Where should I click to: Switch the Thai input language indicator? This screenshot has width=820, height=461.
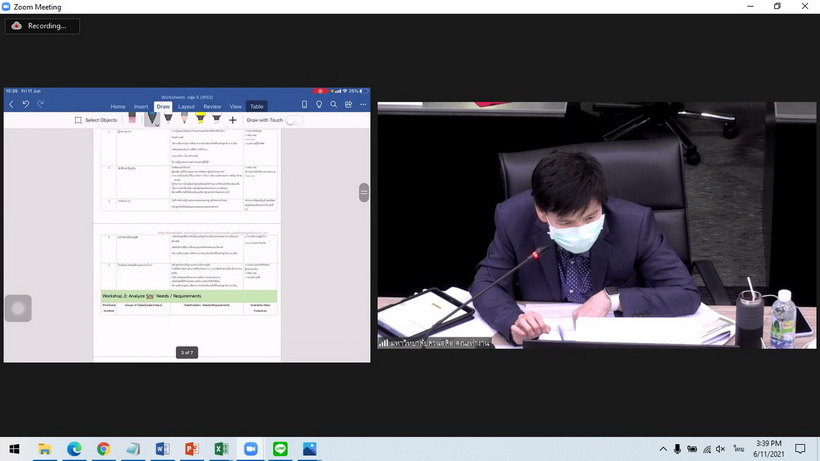point(738,449)
